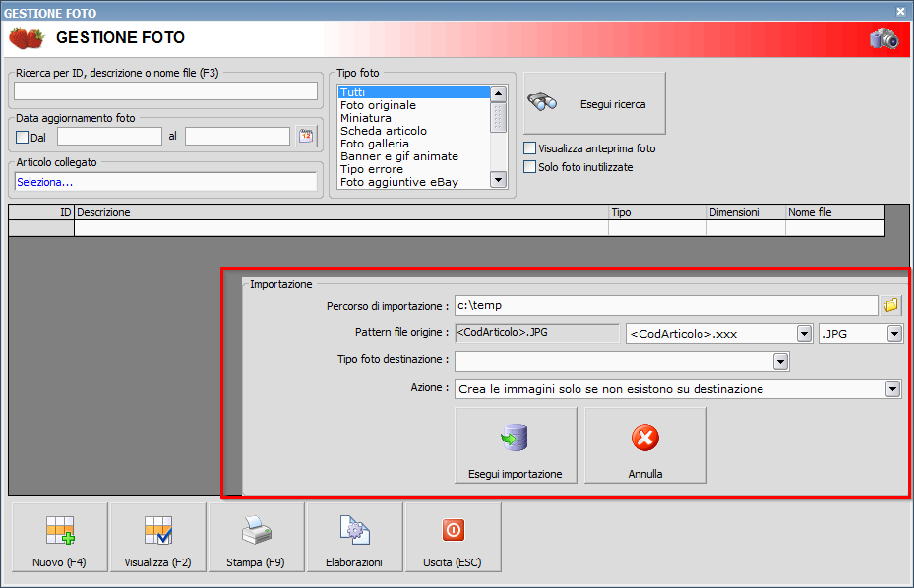Open the date picker calendar icon
Viewport: 914px width, 588px height.
[306, 137]
